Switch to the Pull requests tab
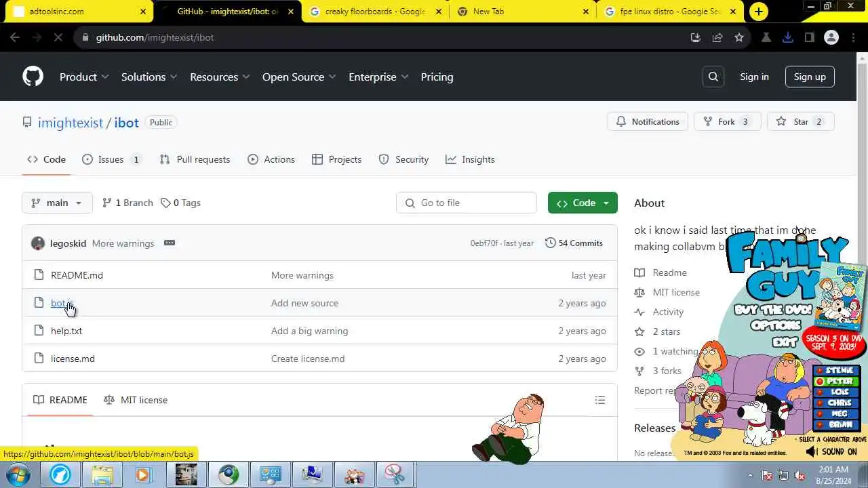Image resolution: width=868 pixels, height=488 pixels. tap(195, 159)
